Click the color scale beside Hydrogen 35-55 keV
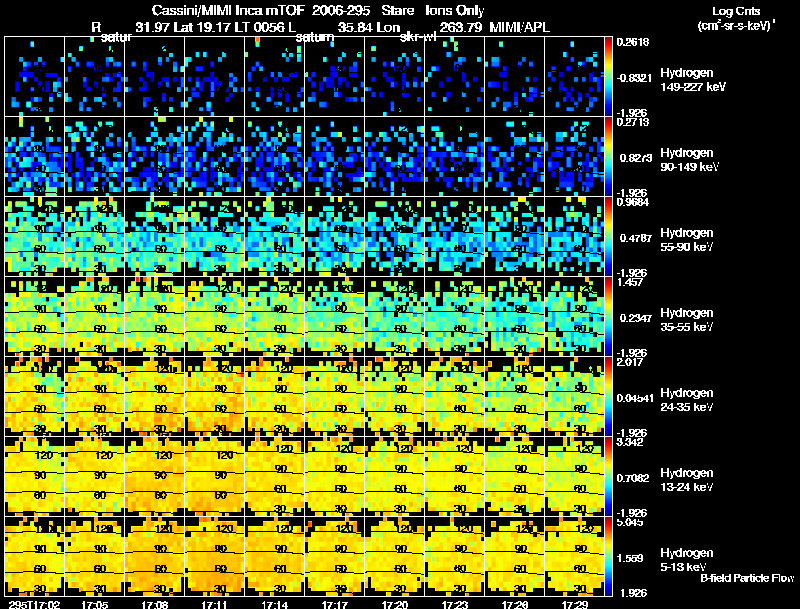800x609 pixels. pos(608,316)
